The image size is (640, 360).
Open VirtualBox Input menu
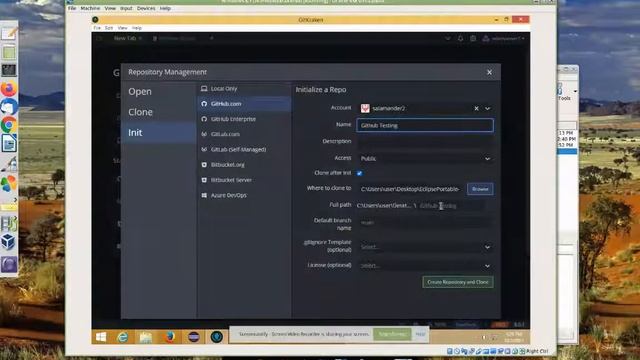pyautogui.click(x=126, y=8)
